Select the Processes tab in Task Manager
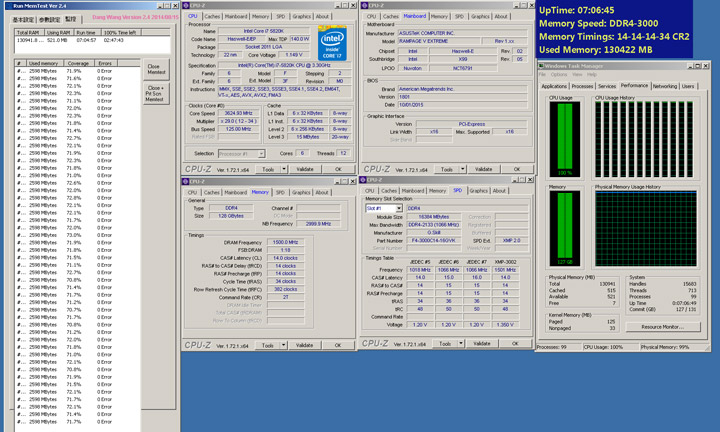The height and width of the screenshot is (432, 720). pos(583,86)
